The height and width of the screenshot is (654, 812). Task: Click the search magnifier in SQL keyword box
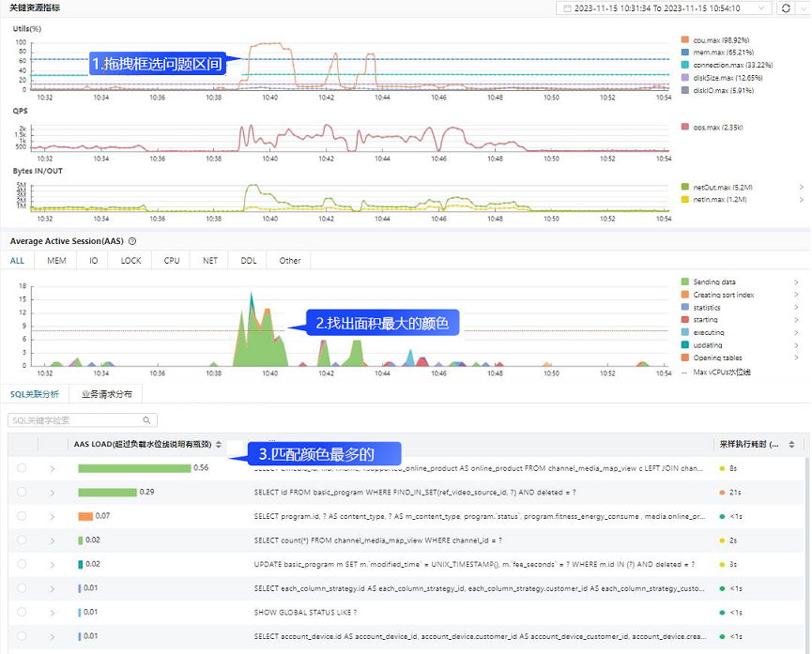[x=146, y=420]
